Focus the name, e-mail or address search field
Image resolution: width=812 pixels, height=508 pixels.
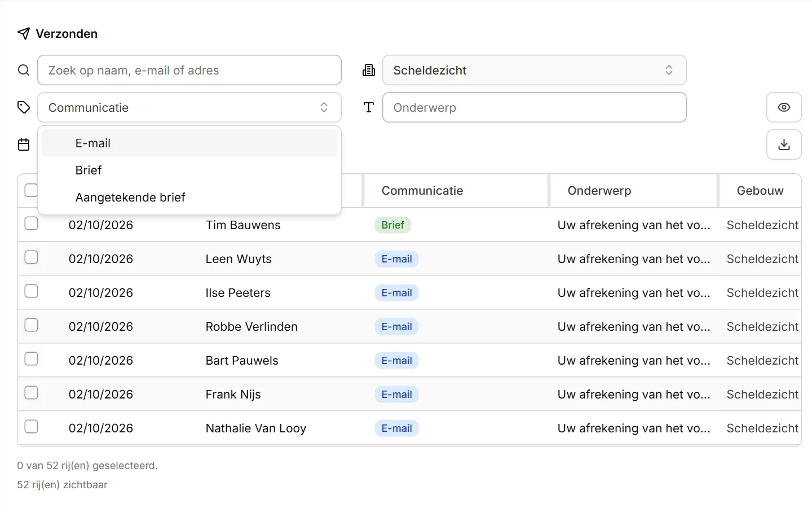click(189, 70)
